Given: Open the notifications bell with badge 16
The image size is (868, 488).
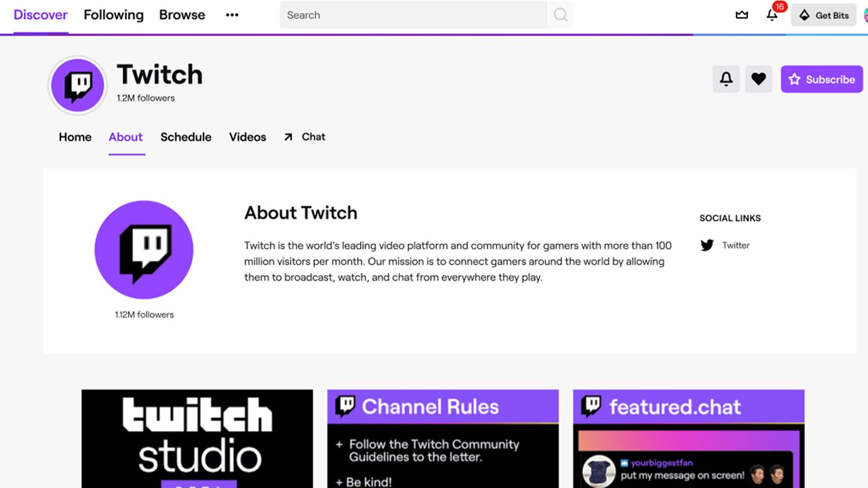Looking at the screenshot, I should click(x=772, y=15).
